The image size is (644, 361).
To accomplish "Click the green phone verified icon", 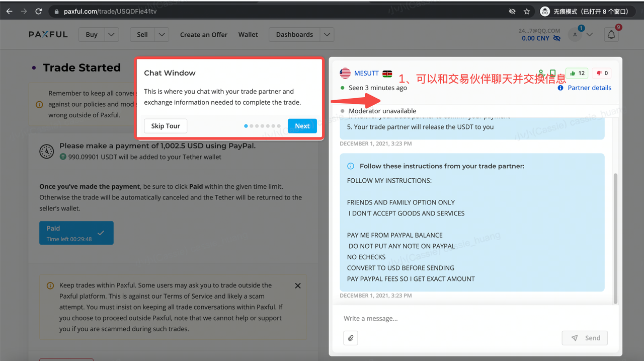I will (x=552, y=74).
